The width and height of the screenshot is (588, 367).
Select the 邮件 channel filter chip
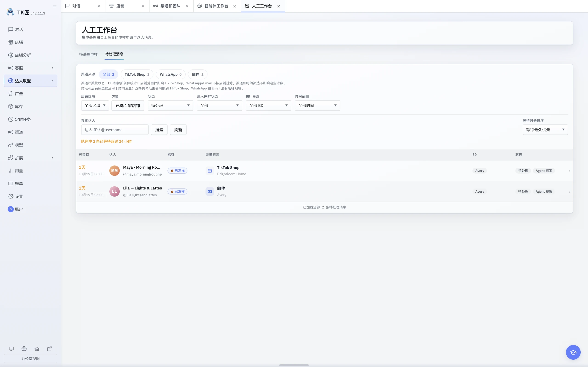pos(198,74)
